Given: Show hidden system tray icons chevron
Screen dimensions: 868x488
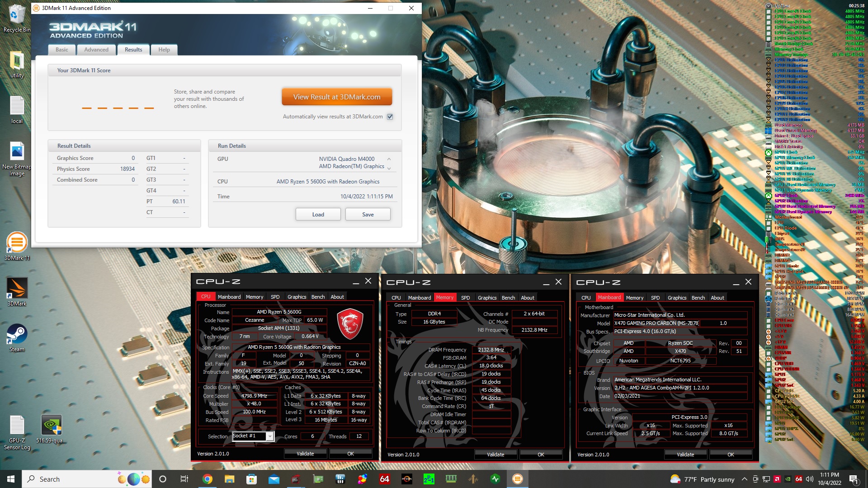Looking at the screenshot, I should [x=744, y=479].
